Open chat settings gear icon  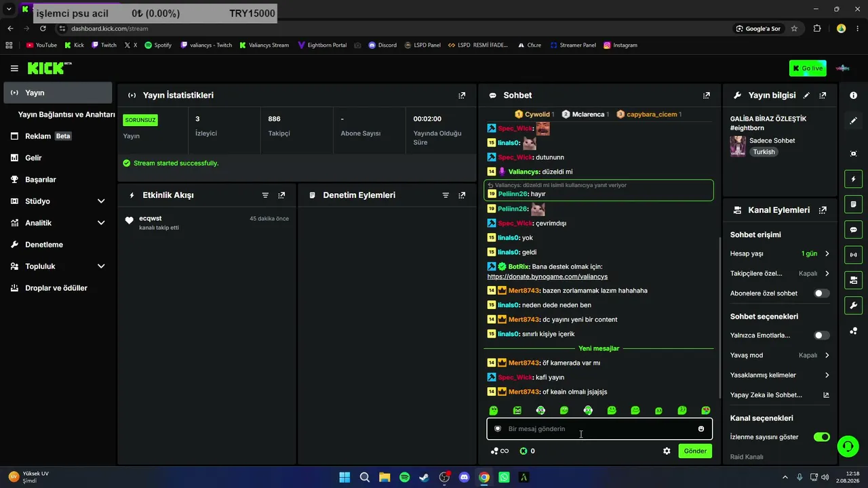[x=667, y=451]
